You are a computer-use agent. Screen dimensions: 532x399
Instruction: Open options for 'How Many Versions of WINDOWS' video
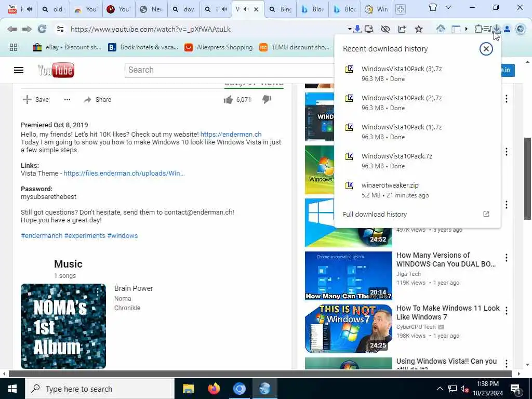pos(506,258)
